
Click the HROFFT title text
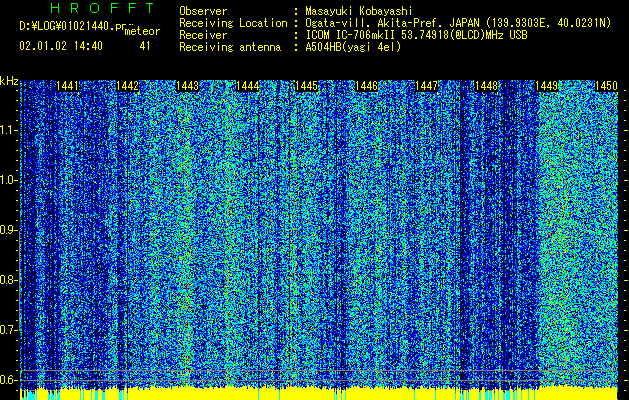[x=102, y=8]
